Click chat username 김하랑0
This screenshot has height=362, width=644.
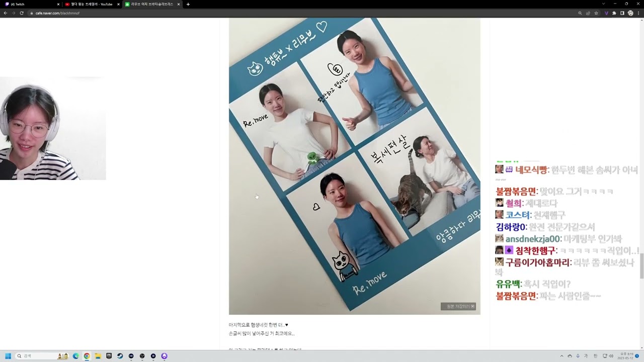click(511, 227)
